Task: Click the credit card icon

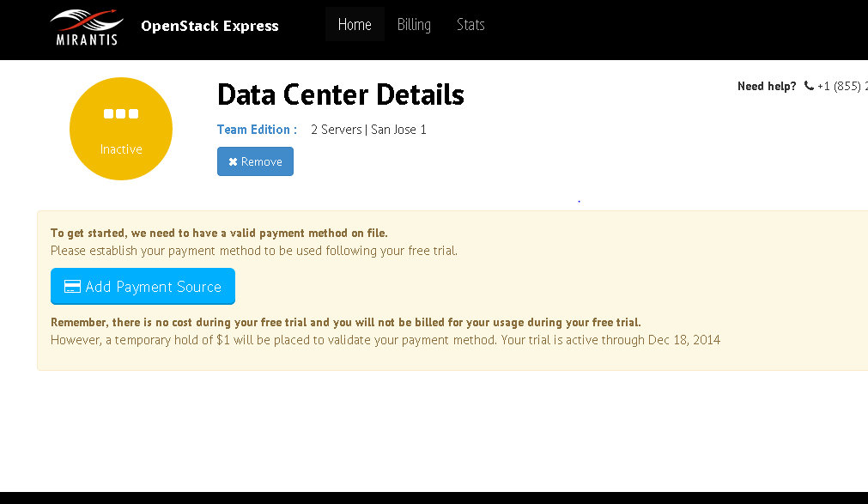Action: coord(73,287)
